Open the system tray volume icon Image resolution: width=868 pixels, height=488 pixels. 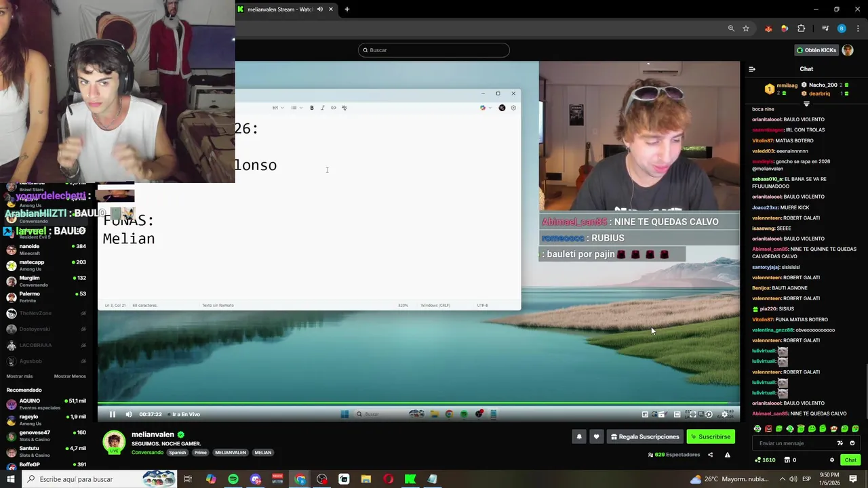pyautogui.click(x=793, y=479)
